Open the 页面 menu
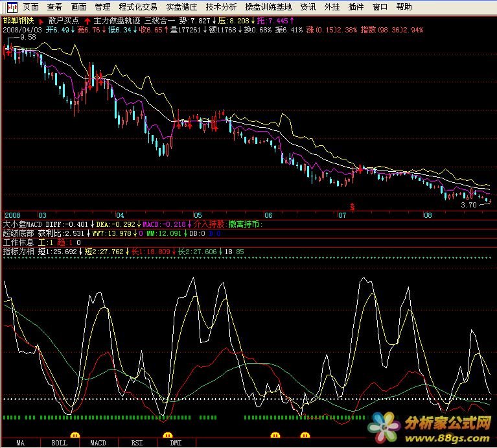 (30, 7)
